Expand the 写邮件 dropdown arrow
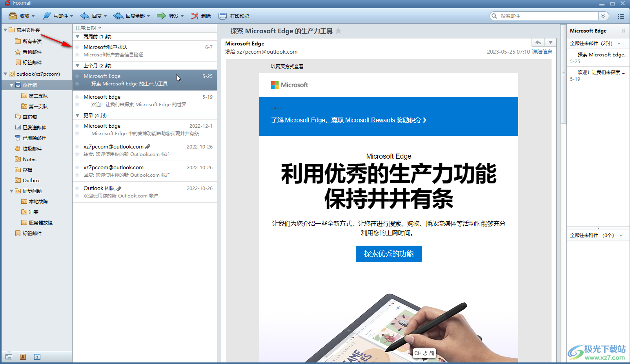This screenshot has width=630, height=364. pyautogui.click(x=71, y=16)
